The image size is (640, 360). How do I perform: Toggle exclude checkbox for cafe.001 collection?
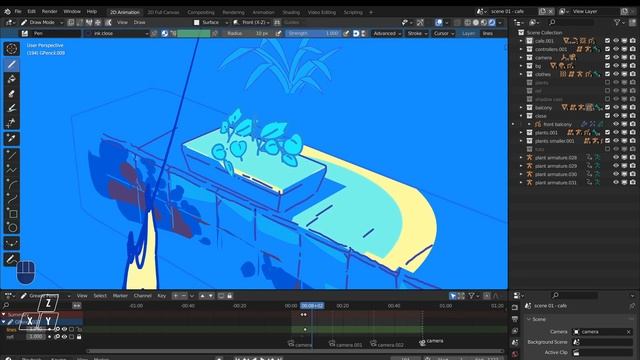[607, 41]
